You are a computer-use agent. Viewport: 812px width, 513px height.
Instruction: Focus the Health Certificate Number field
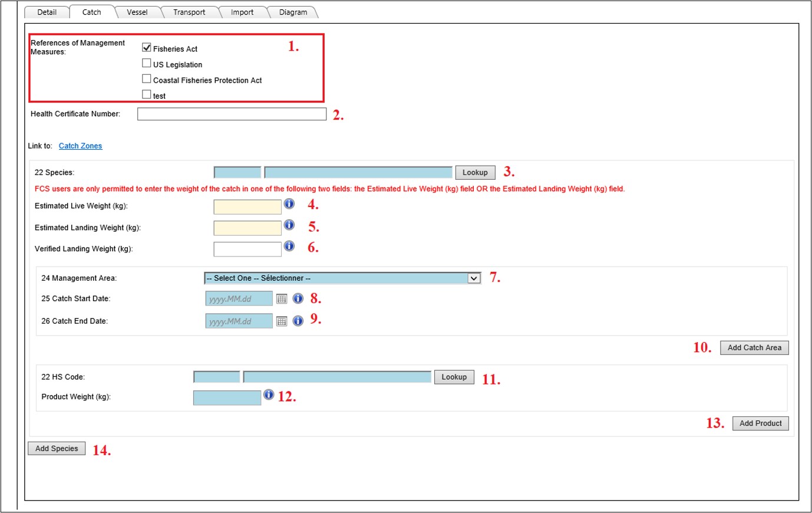[x=232, y=114]
